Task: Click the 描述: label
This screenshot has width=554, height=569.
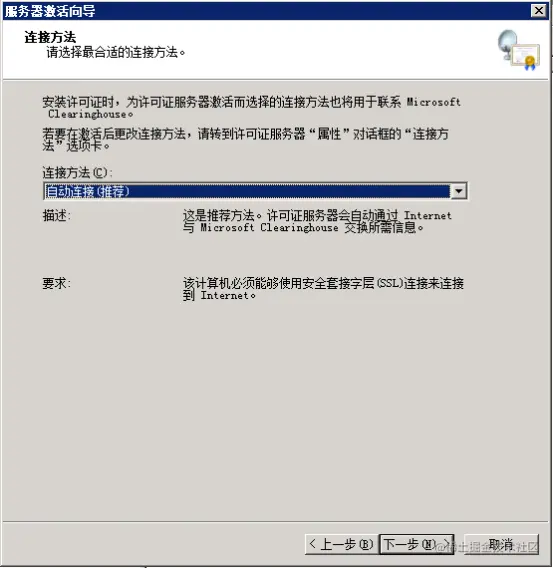Action: (x=57, y=216)
